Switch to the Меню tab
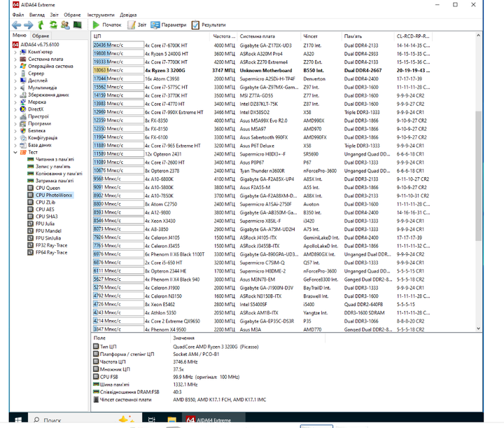 20,35
